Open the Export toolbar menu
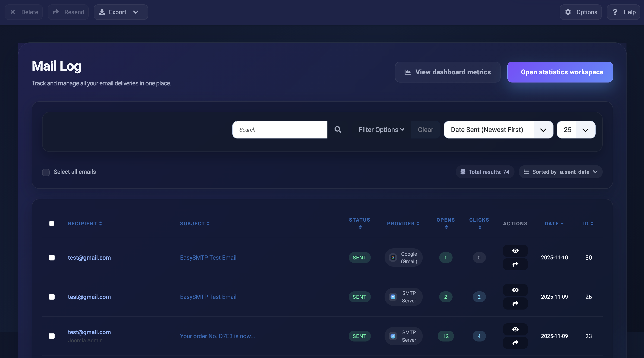 pyautogui.click(x=121, y=12)
